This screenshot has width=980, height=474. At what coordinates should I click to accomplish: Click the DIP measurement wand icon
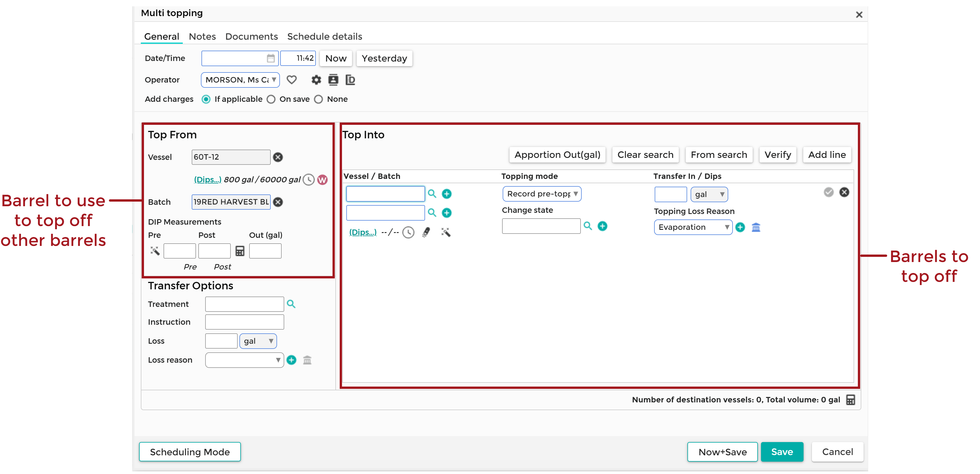(154, 251)
